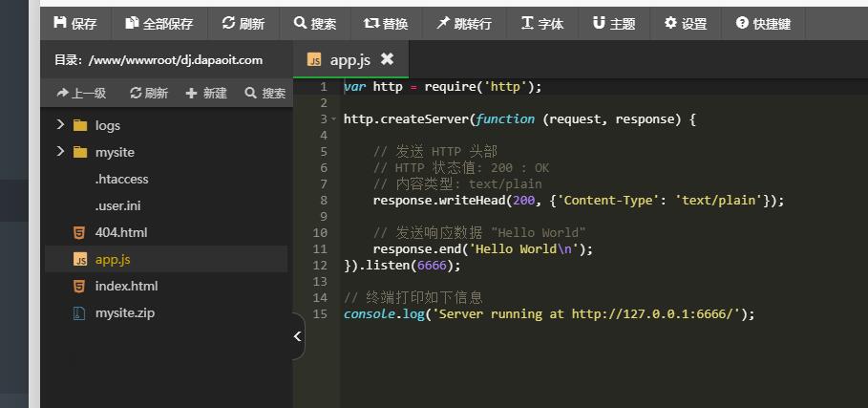Open the .user.ini file

tap(117, 206)
